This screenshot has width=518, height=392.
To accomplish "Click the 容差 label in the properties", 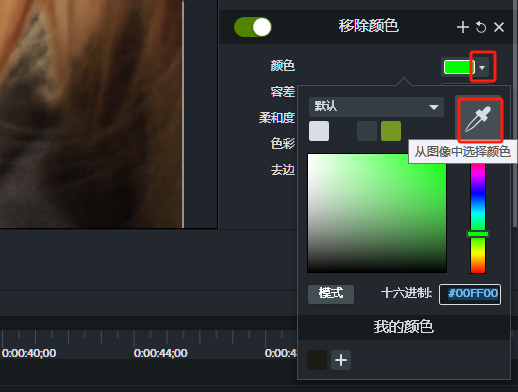I will click(x=283, y=92).
